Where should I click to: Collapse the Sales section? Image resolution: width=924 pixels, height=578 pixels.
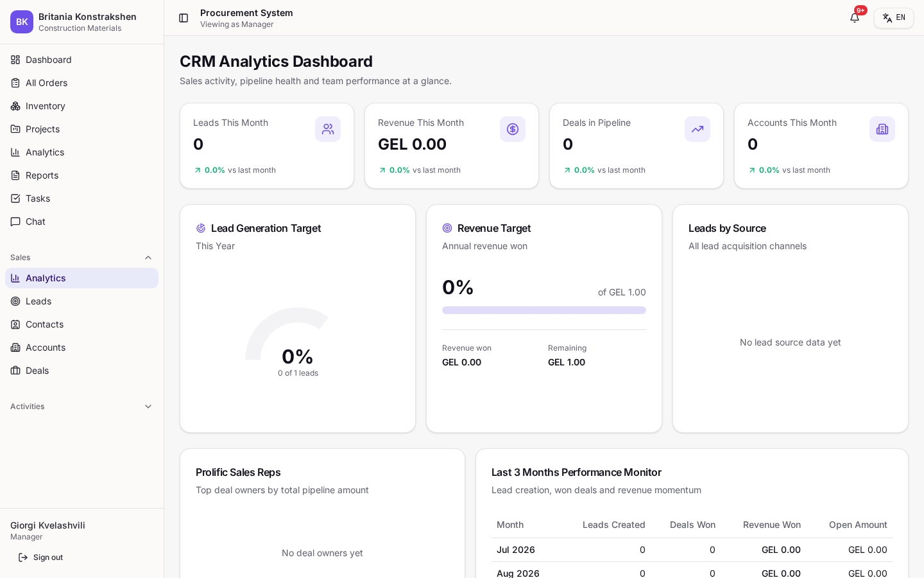click(81, 258)
